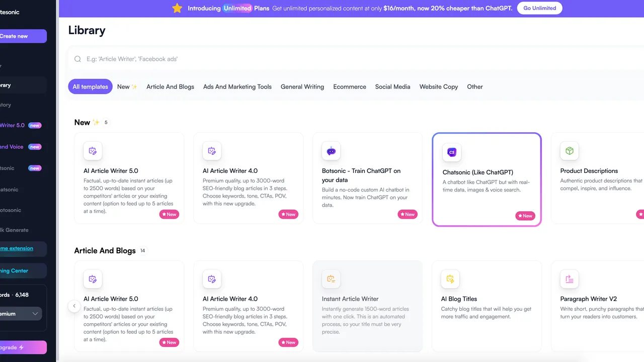Open Ads And Marketing Tools tab

point(237,86)
